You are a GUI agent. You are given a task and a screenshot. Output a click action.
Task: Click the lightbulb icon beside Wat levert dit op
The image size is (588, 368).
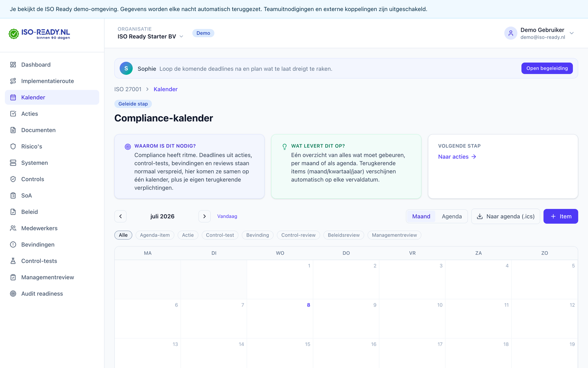pyautogui.click(x=284, y=147)
